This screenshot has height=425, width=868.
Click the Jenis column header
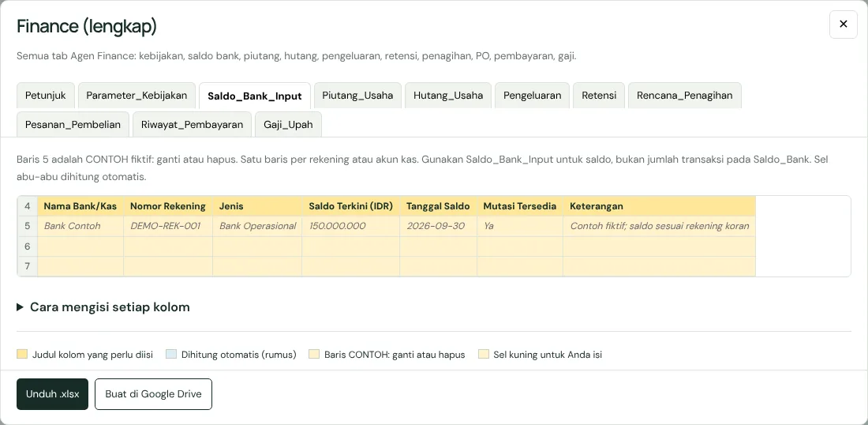(257, 206)
